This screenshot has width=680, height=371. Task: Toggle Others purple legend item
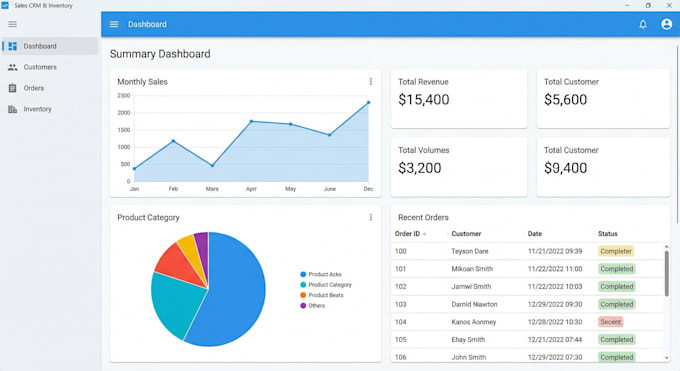tap(313, 305)
